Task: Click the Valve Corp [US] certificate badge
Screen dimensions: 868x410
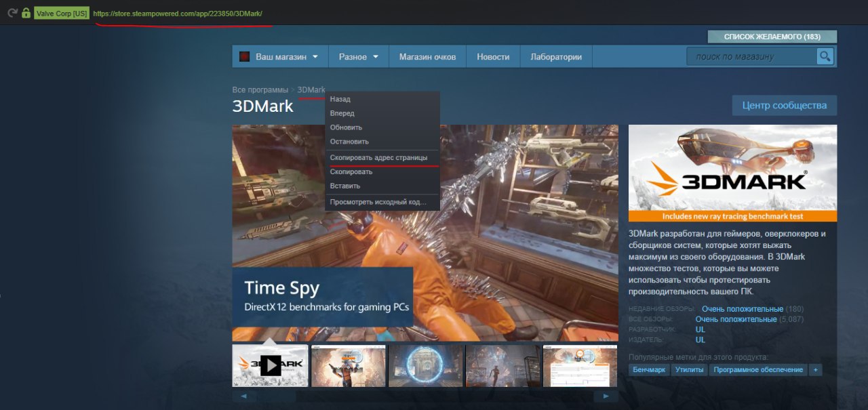Action: tap(62, 14)
